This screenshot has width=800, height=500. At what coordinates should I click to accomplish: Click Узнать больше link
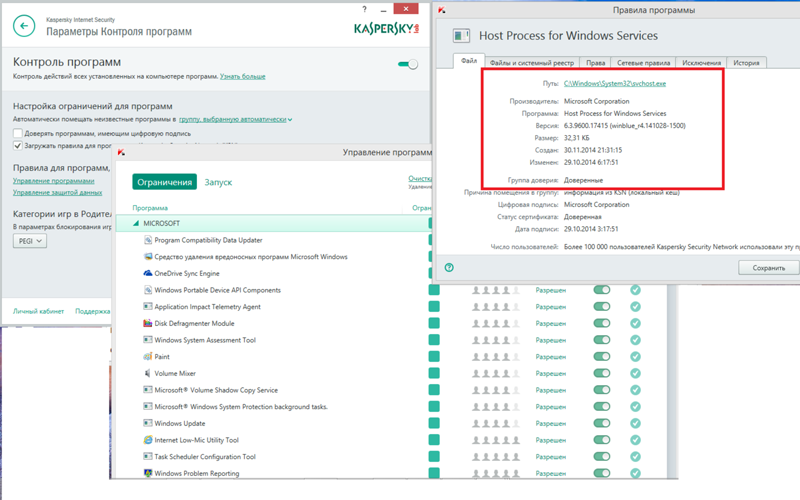click(x=242, y=77)
